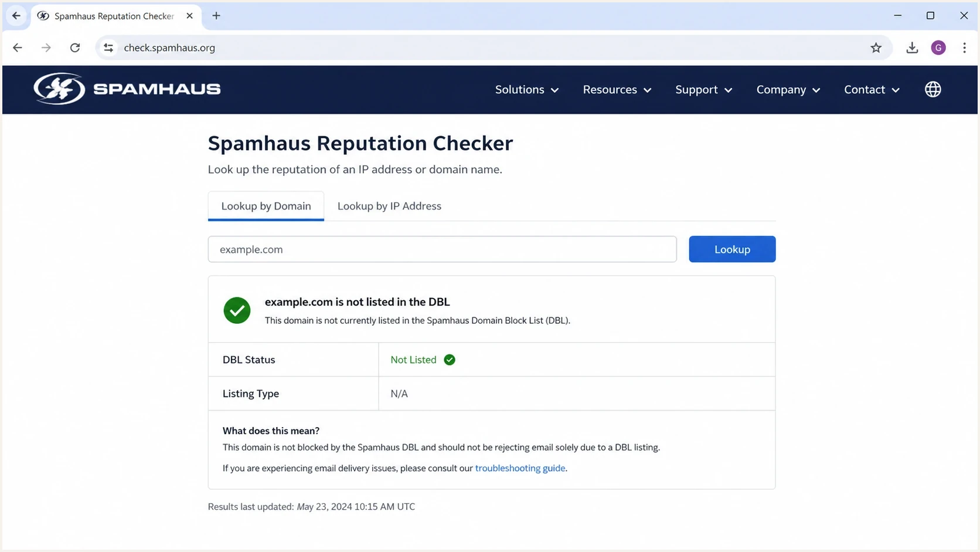980x552 pixels.
Task: Expand the Resources menu
Action: pos(617,90)
